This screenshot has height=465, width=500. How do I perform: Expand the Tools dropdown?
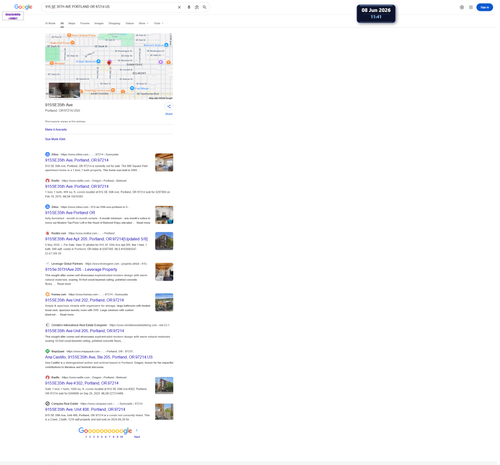tap(158, 23)
